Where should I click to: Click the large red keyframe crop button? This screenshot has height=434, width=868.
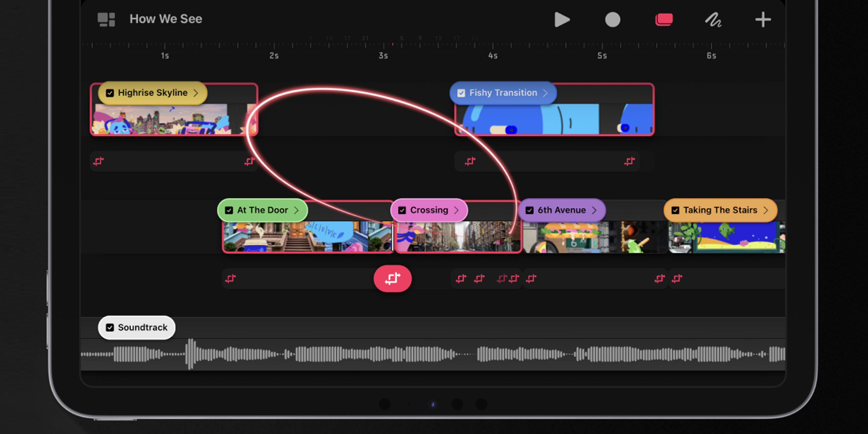(x=392, y=279)
